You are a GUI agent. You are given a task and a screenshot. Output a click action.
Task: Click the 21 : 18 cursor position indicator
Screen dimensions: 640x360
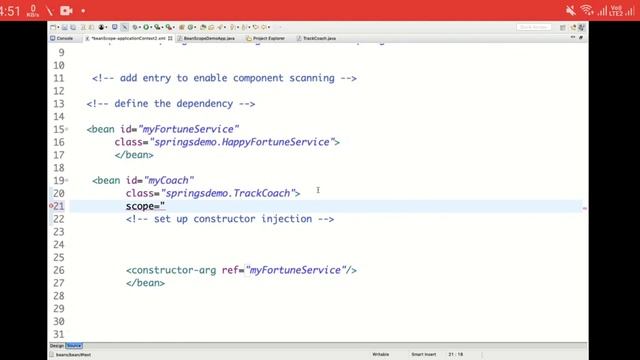click(x=456, y=354)
